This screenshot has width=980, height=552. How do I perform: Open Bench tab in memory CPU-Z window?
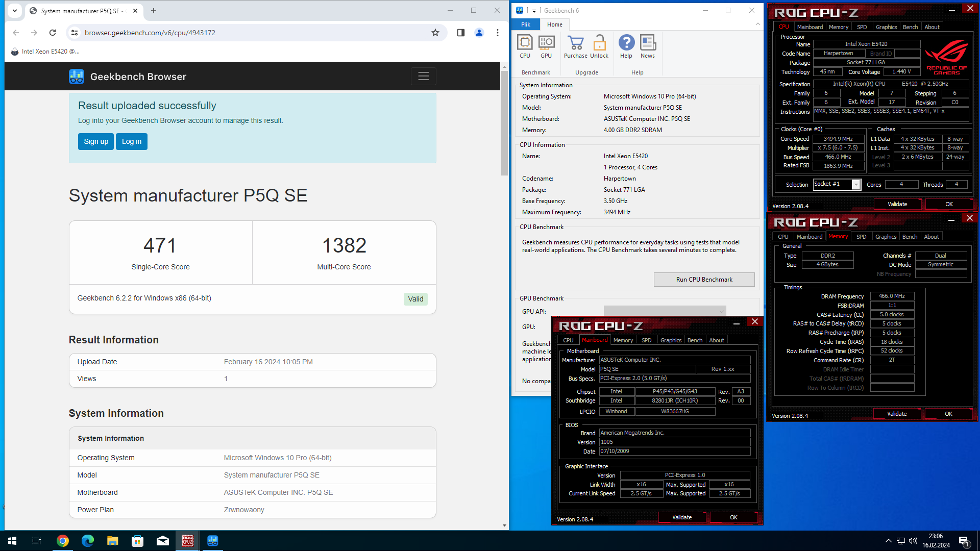point(910,237)
